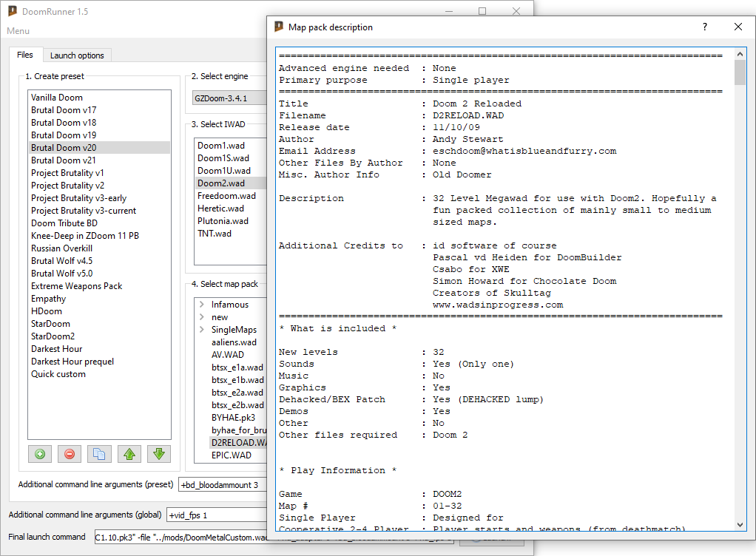Click the preset command line arguments field
This screenshot has width=756, height=556.
point(223,485)
